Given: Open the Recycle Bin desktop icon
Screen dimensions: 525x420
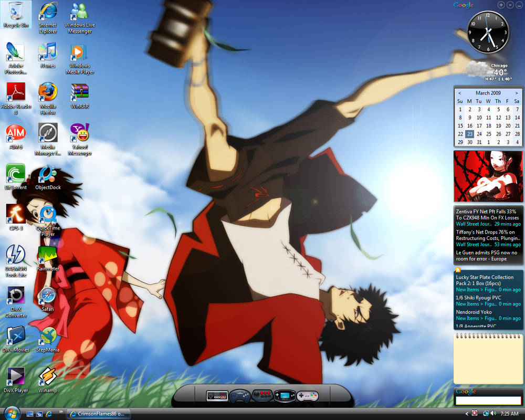Looking at the screenshot, I should click(x=16, y=15).
